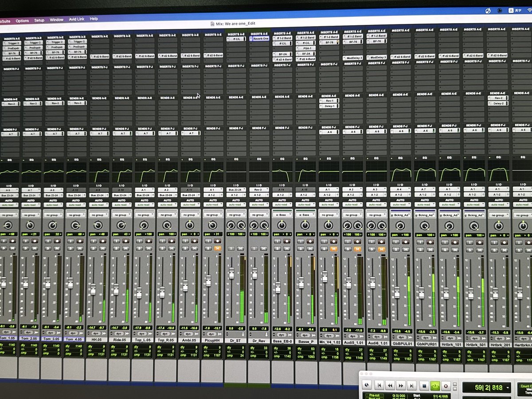
Task: Open the Rev-2 send on the Hrtbrk_201 track
Action: 497,98
